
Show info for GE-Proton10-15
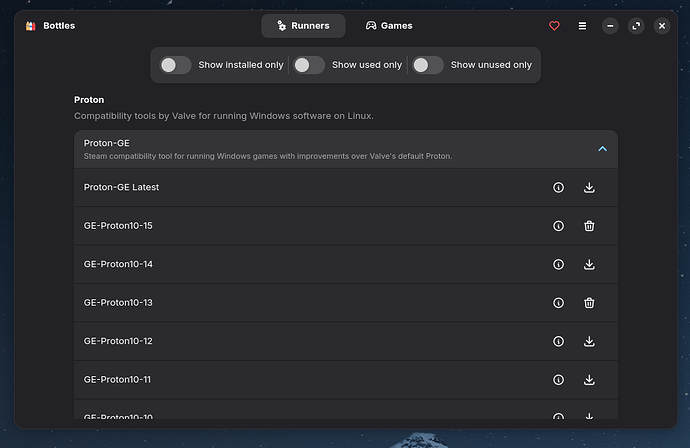click(558, 226)
